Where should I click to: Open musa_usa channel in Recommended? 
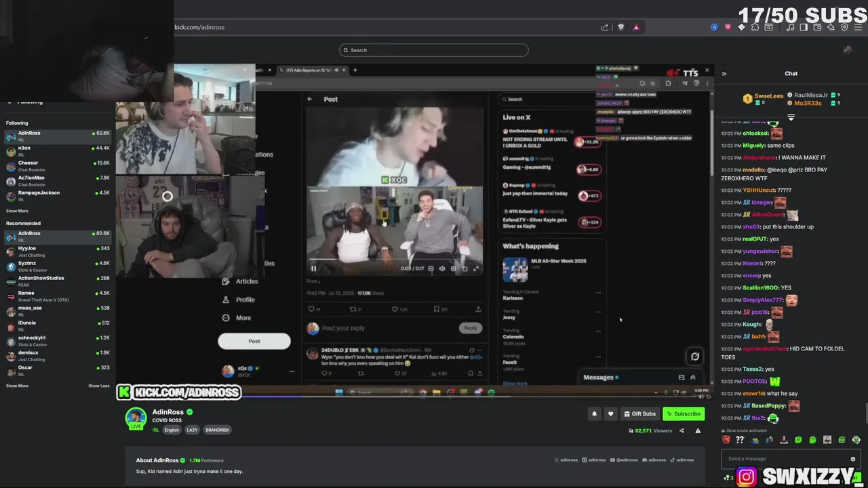click(x=58, y=311)
